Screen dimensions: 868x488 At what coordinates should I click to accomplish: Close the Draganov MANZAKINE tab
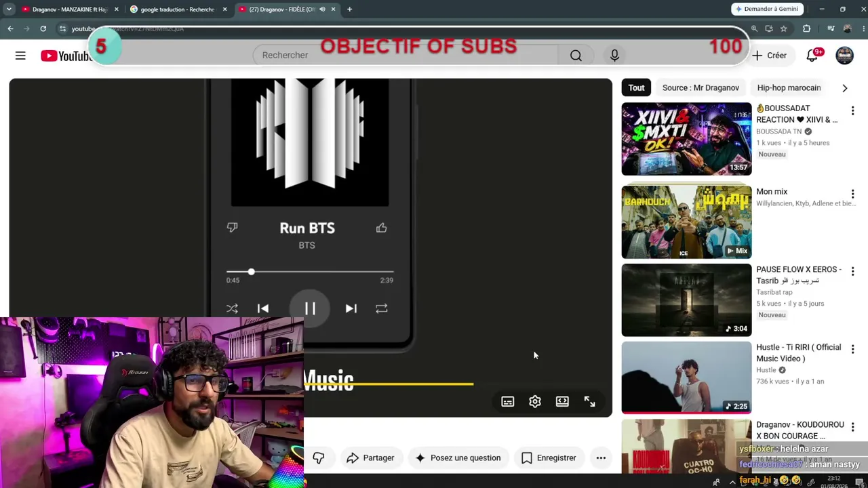117,9
